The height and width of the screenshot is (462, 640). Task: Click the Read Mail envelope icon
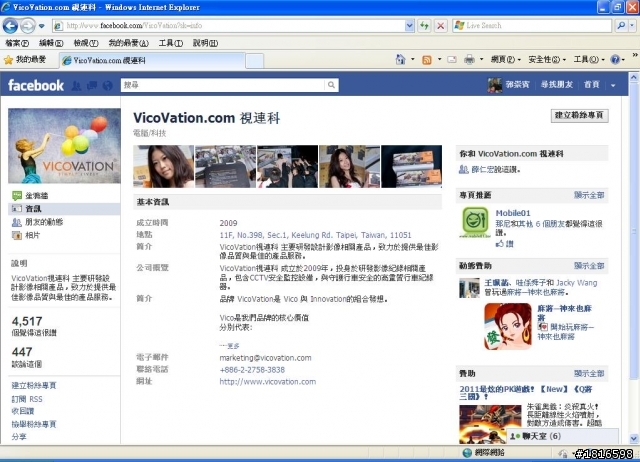point(452,60)
